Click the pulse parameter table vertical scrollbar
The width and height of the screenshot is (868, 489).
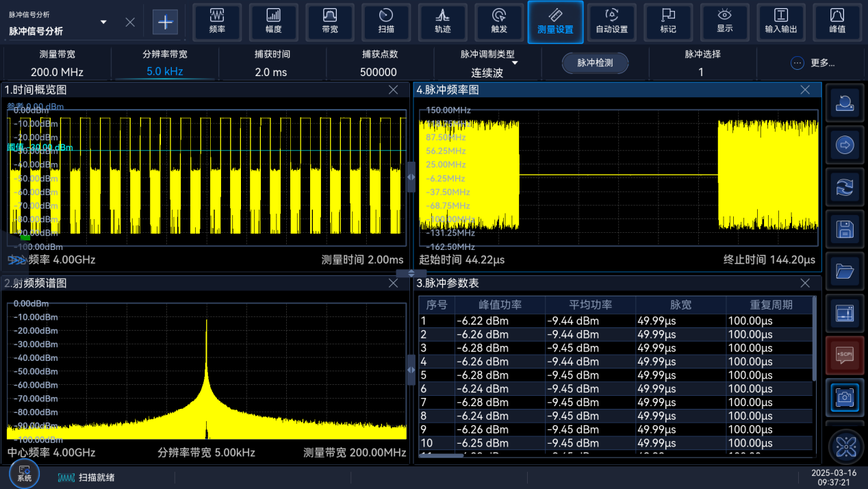(x=814, y=339)
